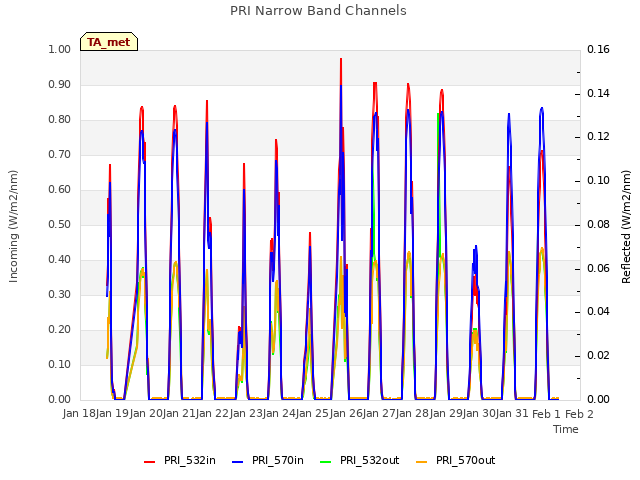The width and height of the screenshot is (640, 480).
Task: Click the 0.90 left axis value
Action: click(60, 84)
